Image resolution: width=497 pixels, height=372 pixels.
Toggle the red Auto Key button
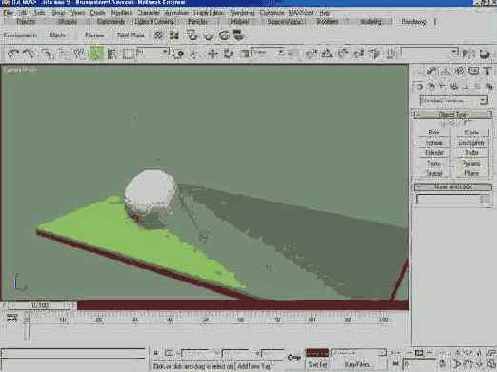[x=317, y=353]
